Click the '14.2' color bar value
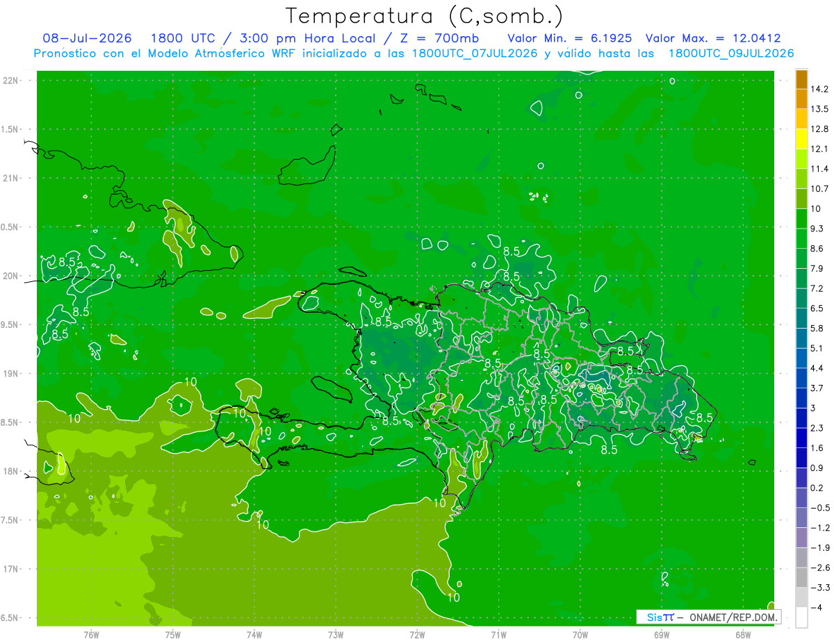The height and width of the screenshot is (644, 834). 820,89
